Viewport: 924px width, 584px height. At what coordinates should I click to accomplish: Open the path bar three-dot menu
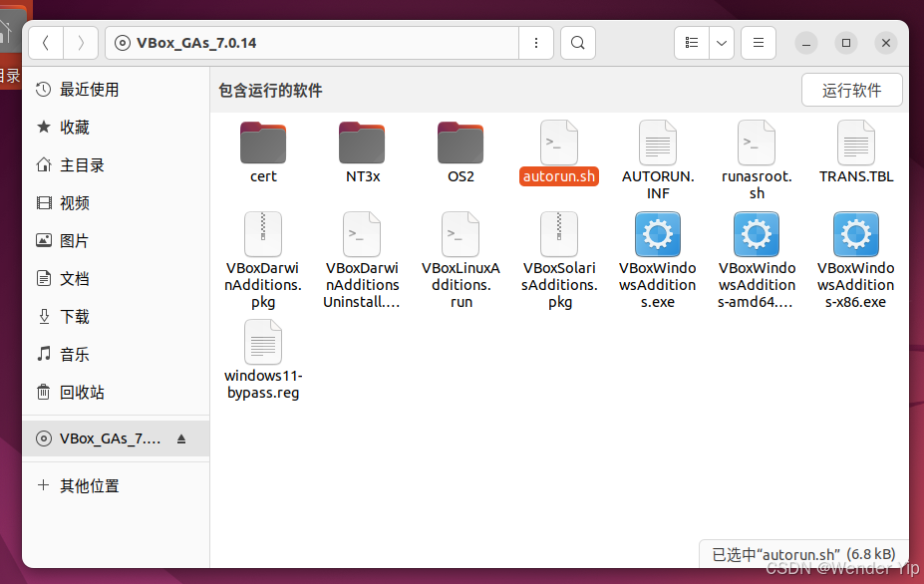click(535, 43)
